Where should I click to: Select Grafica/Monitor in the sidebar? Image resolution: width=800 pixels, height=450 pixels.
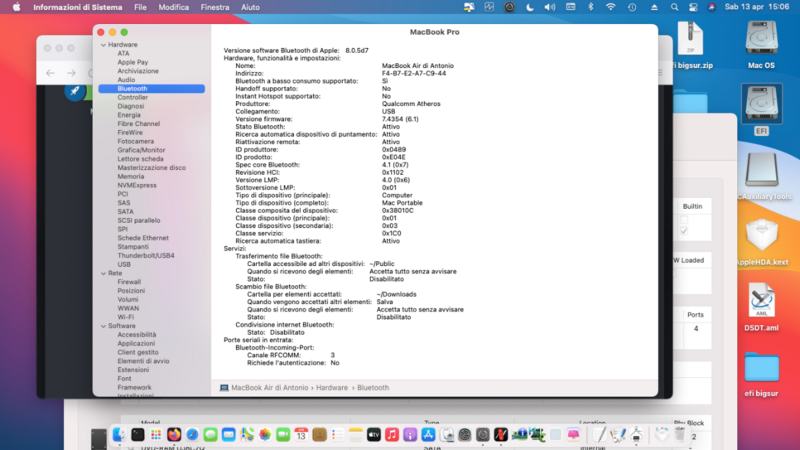coord(141,150)
